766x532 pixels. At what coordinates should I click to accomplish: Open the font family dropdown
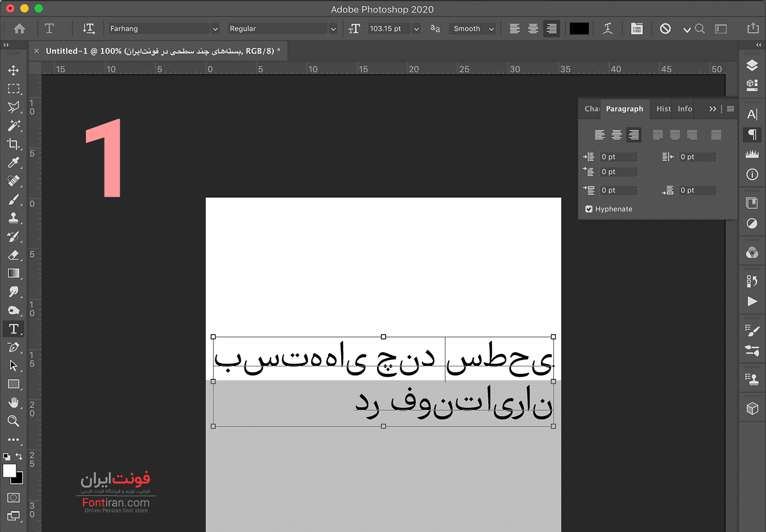[216, 29]
